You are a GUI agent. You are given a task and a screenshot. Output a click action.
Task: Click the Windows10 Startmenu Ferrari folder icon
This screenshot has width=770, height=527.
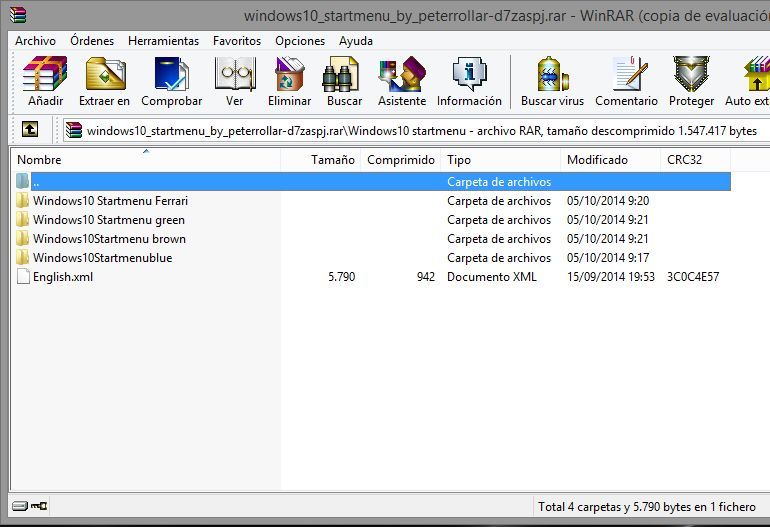point(22,200)
